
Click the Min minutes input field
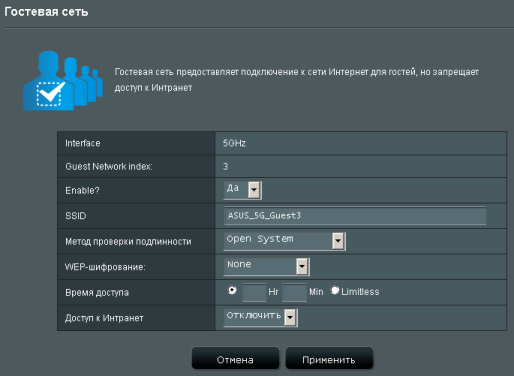(294, 292)
